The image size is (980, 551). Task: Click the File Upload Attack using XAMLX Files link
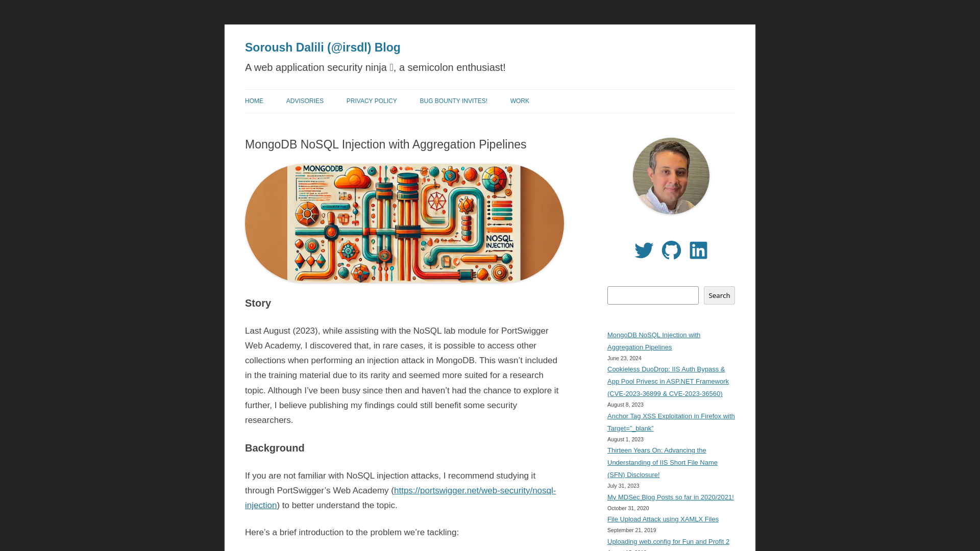(663, 519)
